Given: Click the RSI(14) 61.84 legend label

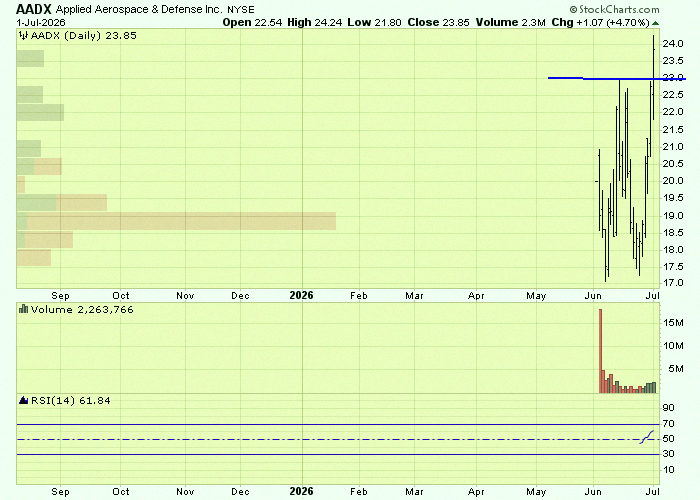Looking at the screenshot, I should (x=71, y=400).
